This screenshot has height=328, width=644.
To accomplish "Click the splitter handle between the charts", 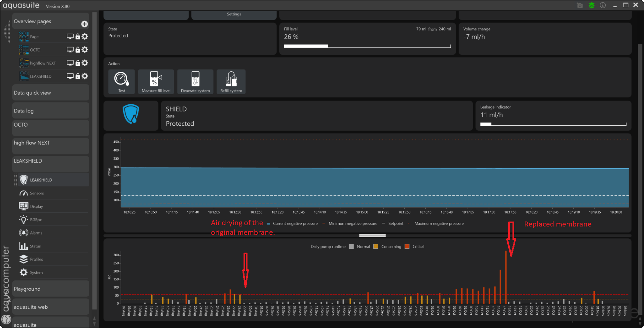I will [372, 236].
